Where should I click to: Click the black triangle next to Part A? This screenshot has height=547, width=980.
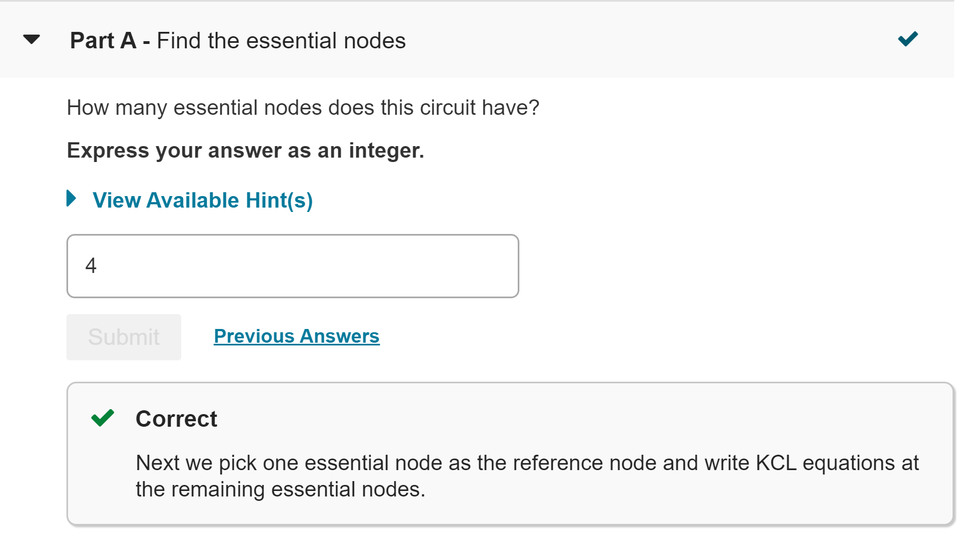(x=31, y=39)
